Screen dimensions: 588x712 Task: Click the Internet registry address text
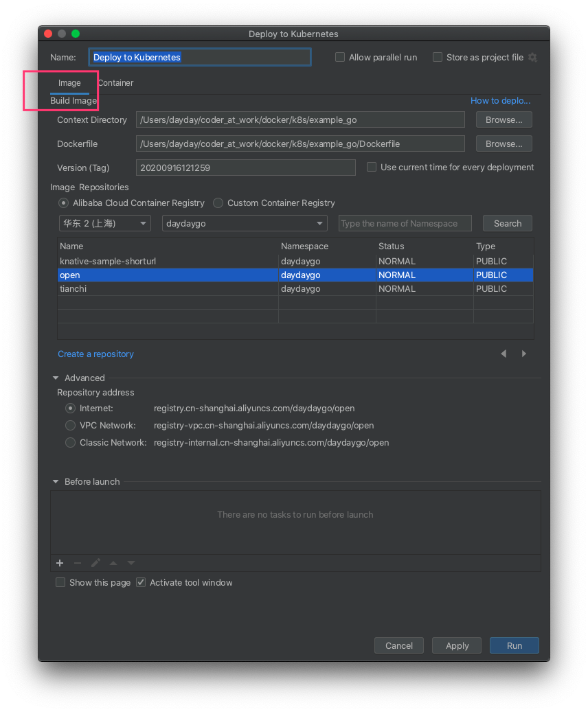254,409
